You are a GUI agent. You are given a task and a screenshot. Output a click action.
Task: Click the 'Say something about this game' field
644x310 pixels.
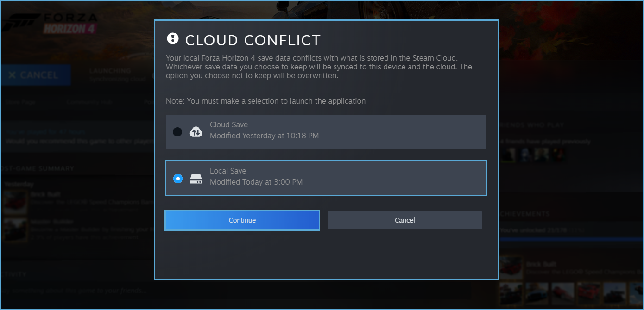point(74,291)
